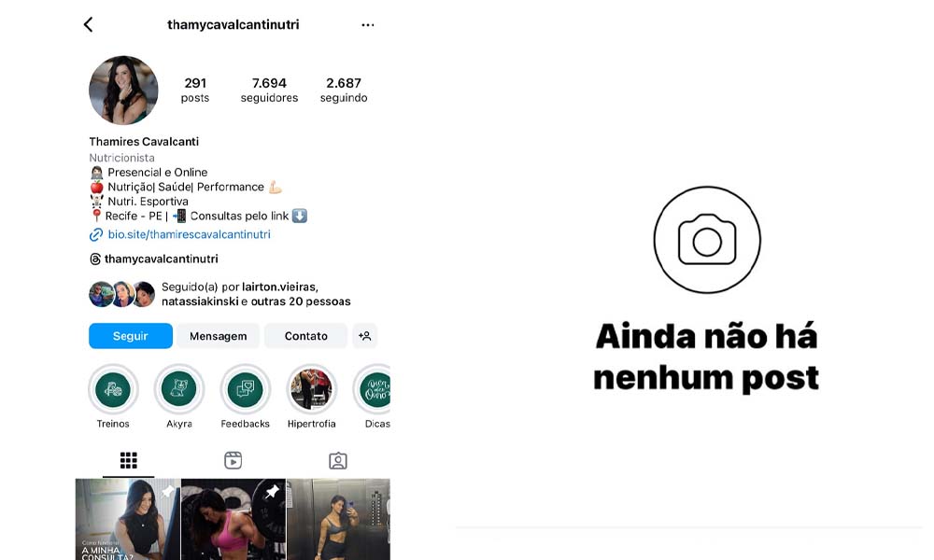The height and width of the screenshot is (560, 934).
Task: Go back using the left arrow icon
Action: pyautogui.click(x=88, y=24)
